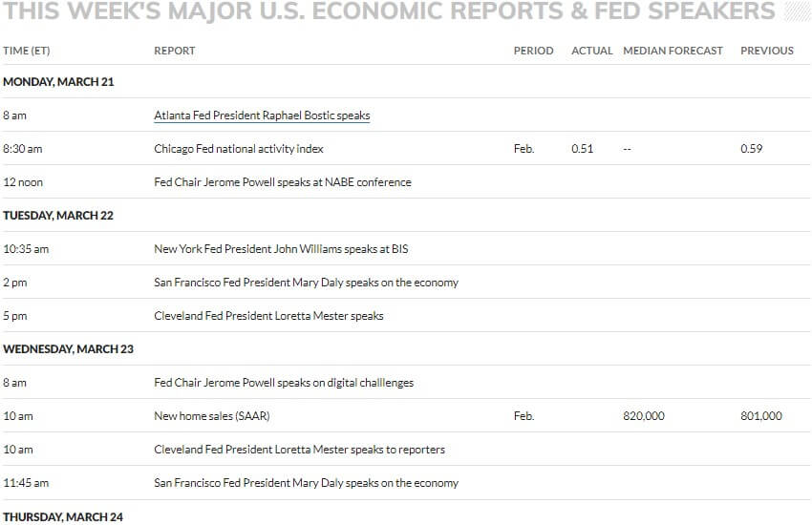Screen dimensions: 812x525
Task: Select the TUESDAY, MARCH 22 section heading
Action: pos(58,216)
